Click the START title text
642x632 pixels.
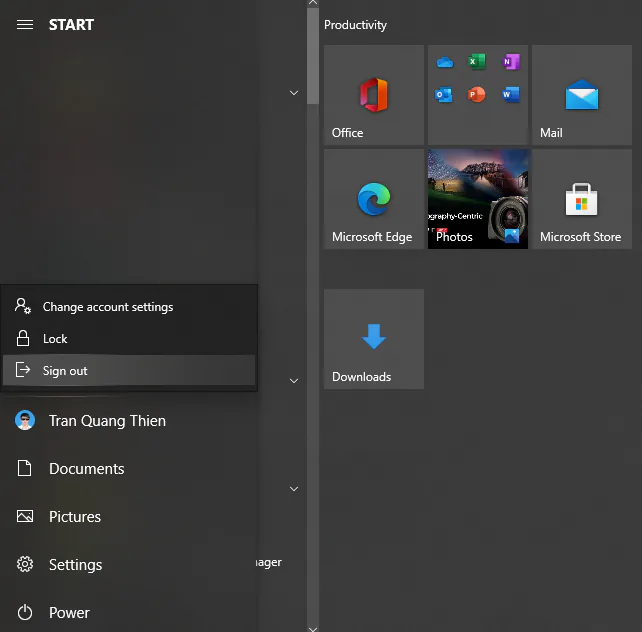(x=71, y=25)
